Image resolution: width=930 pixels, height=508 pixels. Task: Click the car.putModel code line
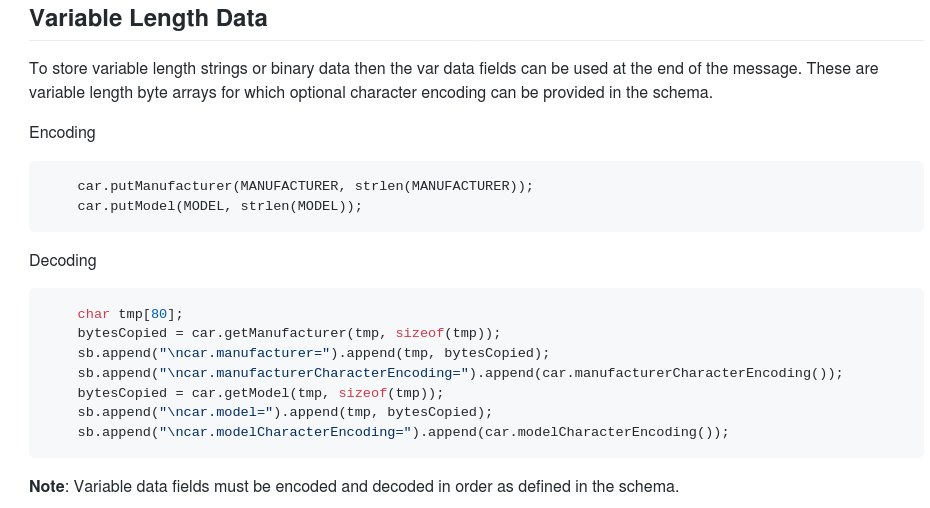219,206
